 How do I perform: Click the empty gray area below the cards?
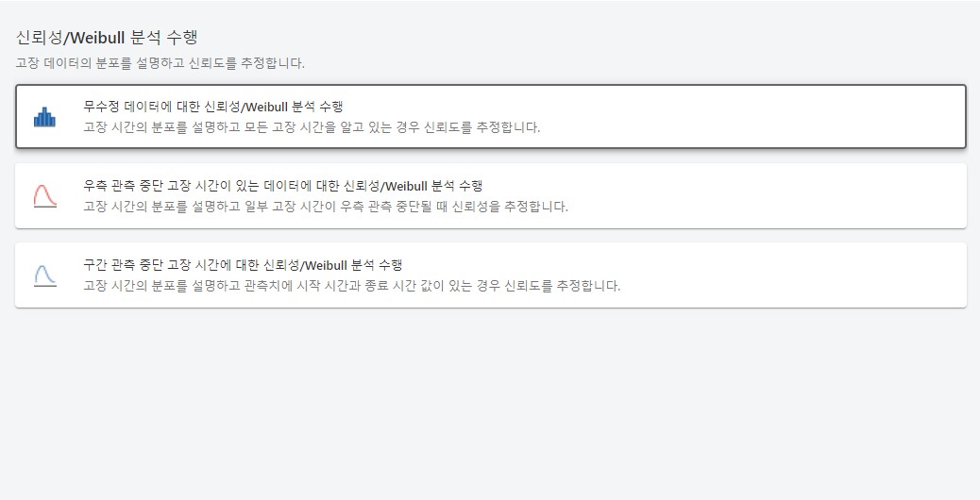pos(491,406)
